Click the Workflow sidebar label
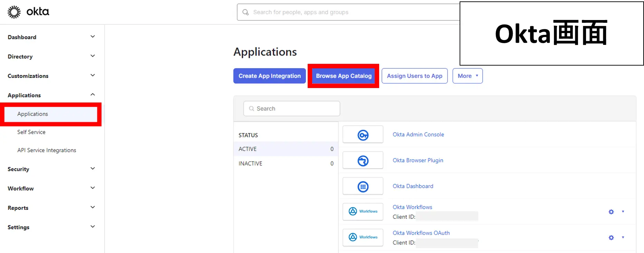 click(21, 188)
